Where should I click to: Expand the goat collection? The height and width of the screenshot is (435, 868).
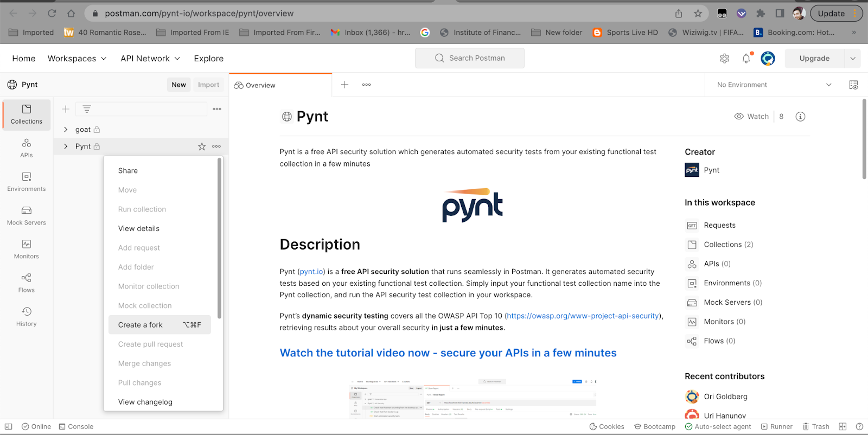[66, 130]
